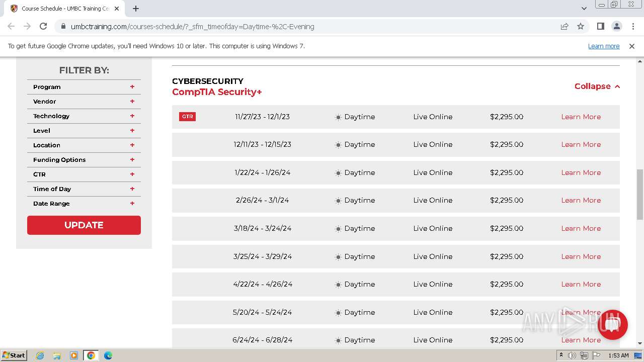The height and width of the screenshot is (362, 644).
Task: Dismiss the Chrome update notification bar
Action: pyautogui.click(x=632, y=46)
